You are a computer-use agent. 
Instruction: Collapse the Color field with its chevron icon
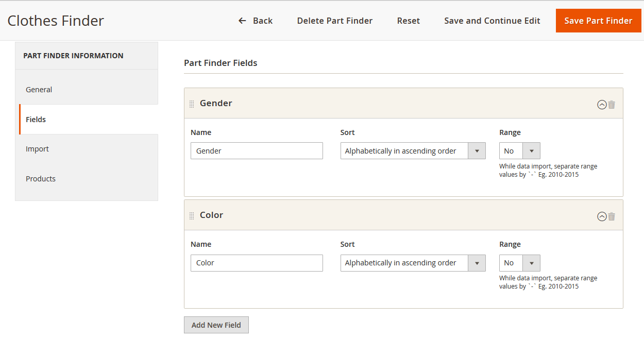click(602, 216)
